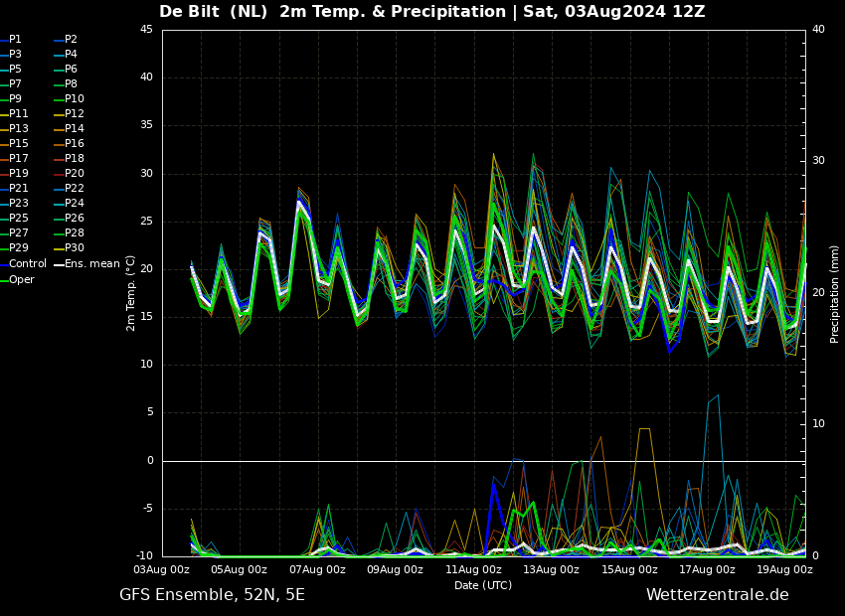This screenshot has height=616, width=845.
Task: Click the 2m Temp. axis title
Action: pos(131,293)
